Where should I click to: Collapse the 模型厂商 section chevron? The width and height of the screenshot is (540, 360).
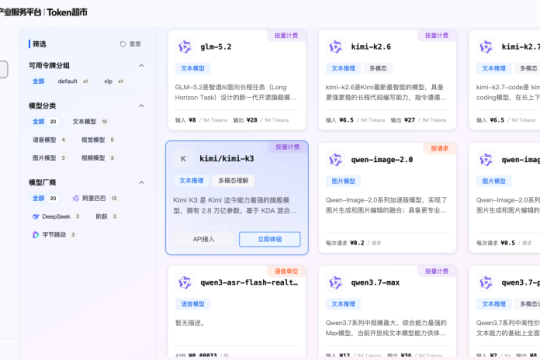(142, 183)
